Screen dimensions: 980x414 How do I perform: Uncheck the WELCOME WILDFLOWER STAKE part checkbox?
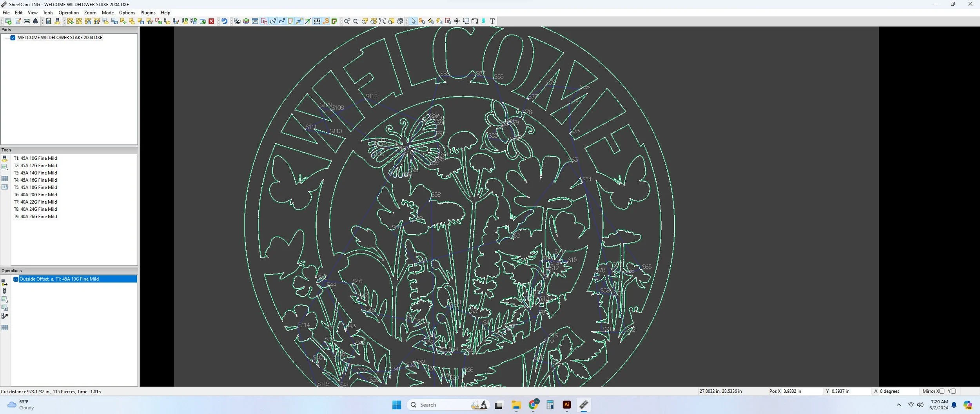pyautogui.click(x=13, y=38)
